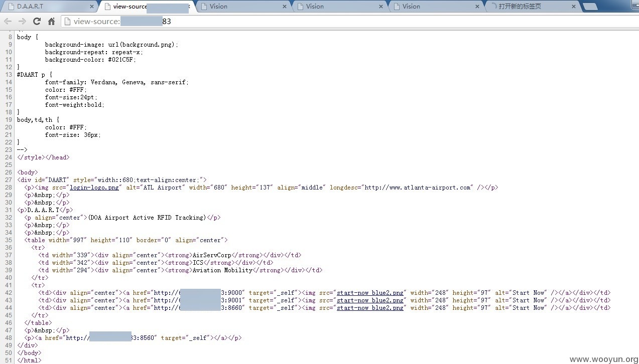The height and width of the screenshot is (364, 639).
Task: Switch to the Vision tab next to view-source tab
Action: coord(242,7)
